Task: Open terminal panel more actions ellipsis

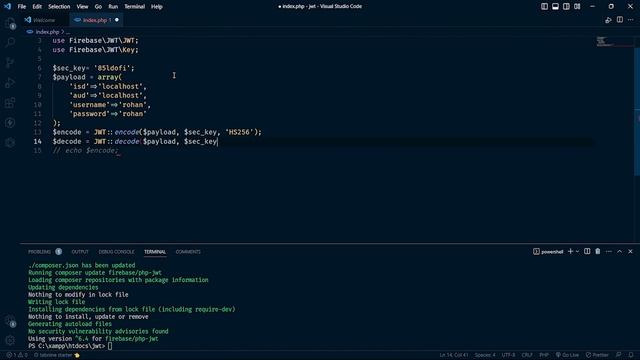Action: (x=609, y=251)
